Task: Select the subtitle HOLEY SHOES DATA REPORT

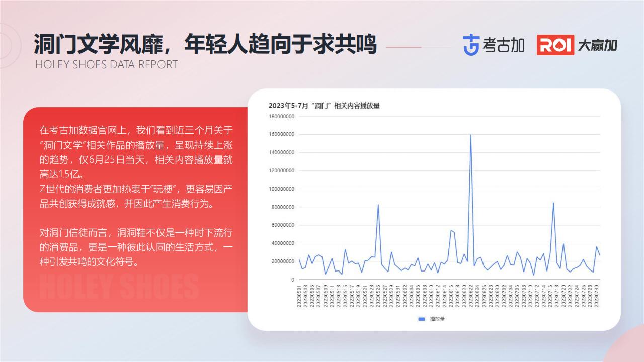Action: (106, 64)
